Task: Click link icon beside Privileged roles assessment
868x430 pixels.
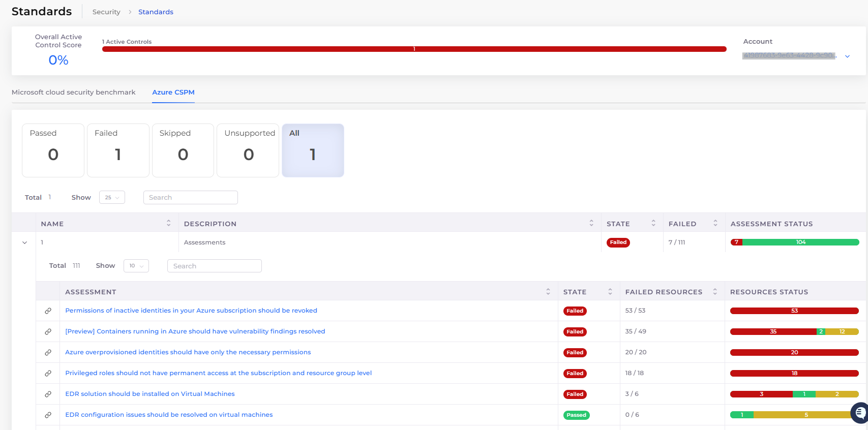Action: (x=48, y=373)
